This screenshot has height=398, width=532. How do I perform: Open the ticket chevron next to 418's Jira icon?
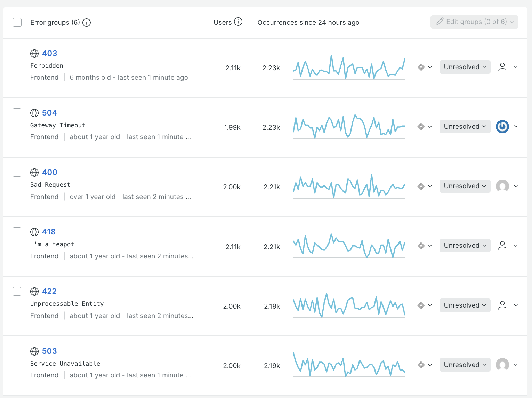pos(430,246)
